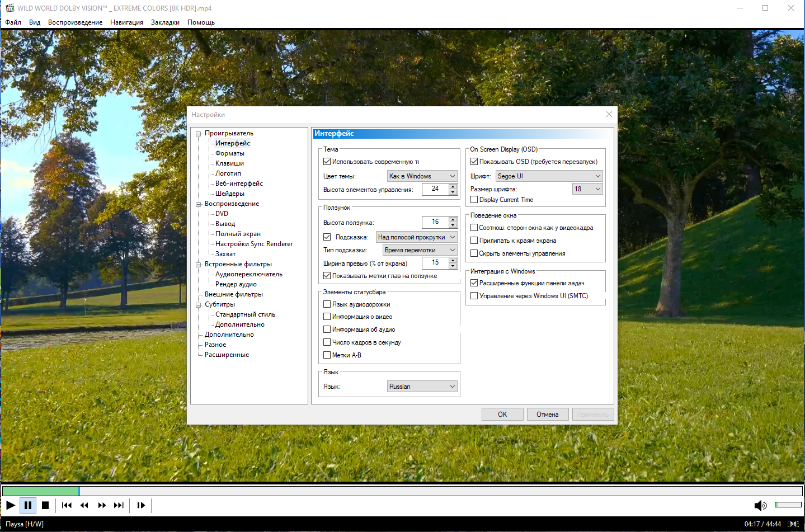Skip to previous file icon
805x532 pixels.
[x=67, y=505]
